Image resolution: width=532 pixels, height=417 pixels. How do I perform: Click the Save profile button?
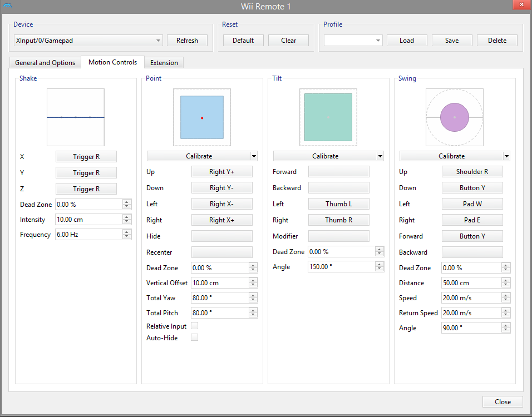click(x=452, y=41)
